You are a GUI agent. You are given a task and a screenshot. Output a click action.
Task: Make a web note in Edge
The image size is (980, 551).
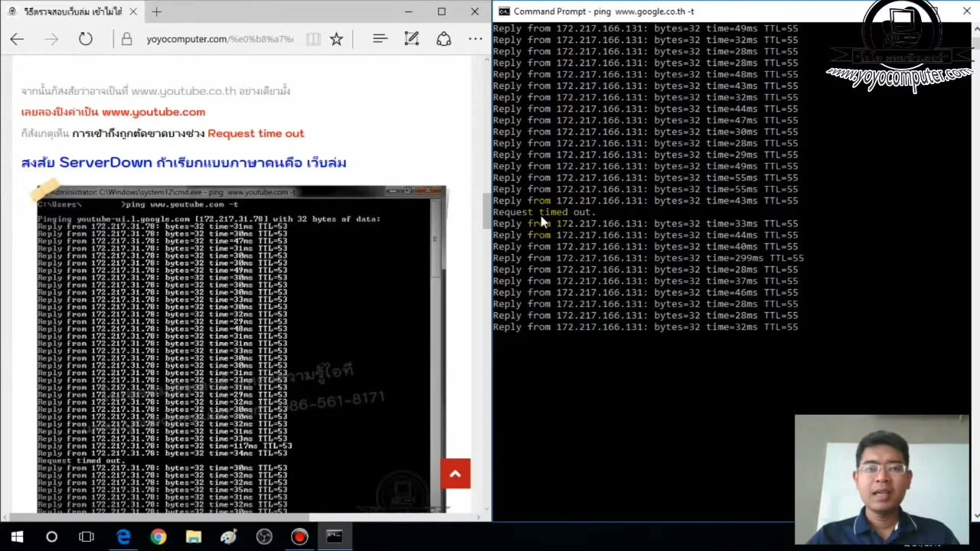tap(412, 39)
